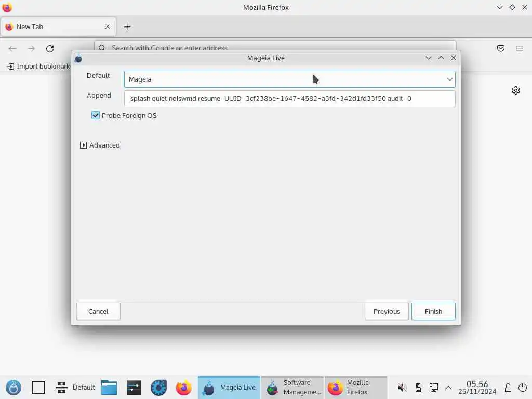This screenshot has width=532, height=399.
Task: Expand the Advanced section
Action: (x=83, y=145)
